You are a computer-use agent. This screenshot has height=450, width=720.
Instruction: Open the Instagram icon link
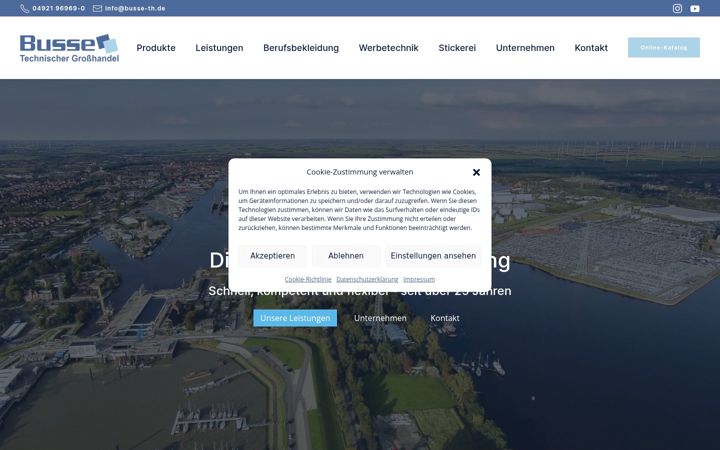coord(677,8)
